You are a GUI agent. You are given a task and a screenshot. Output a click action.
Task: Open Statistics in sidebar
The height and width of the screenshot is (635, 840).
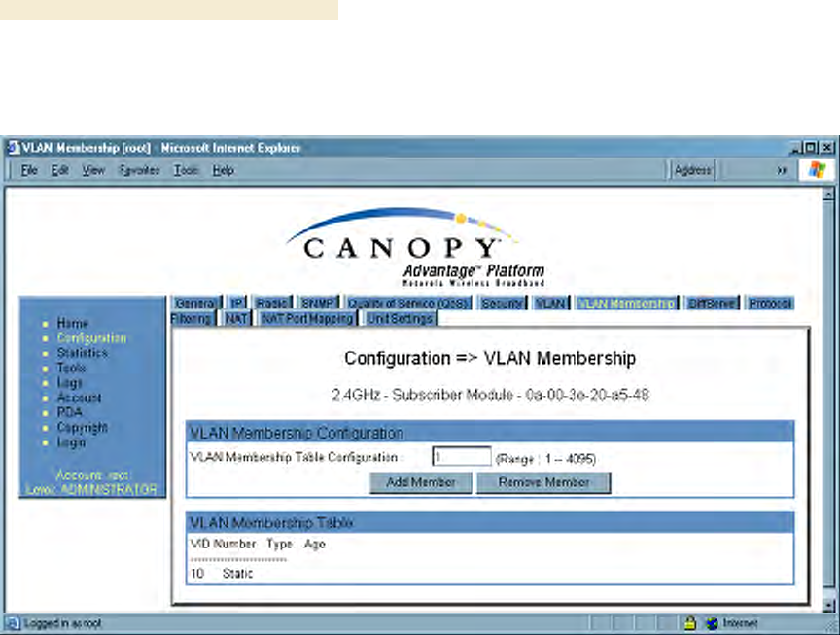point(82,353)
